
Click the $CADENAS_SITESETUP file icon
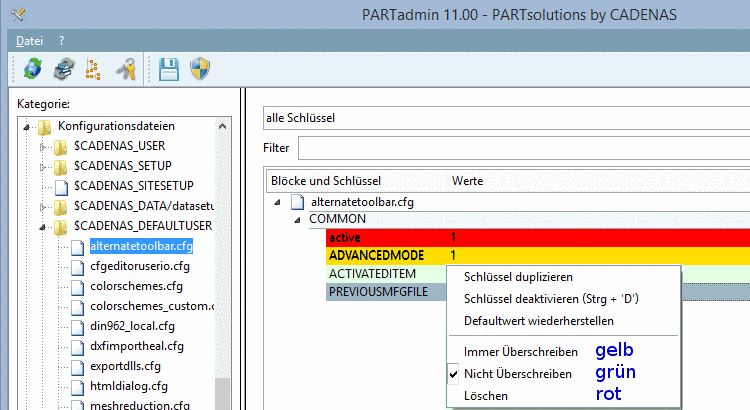61,187
